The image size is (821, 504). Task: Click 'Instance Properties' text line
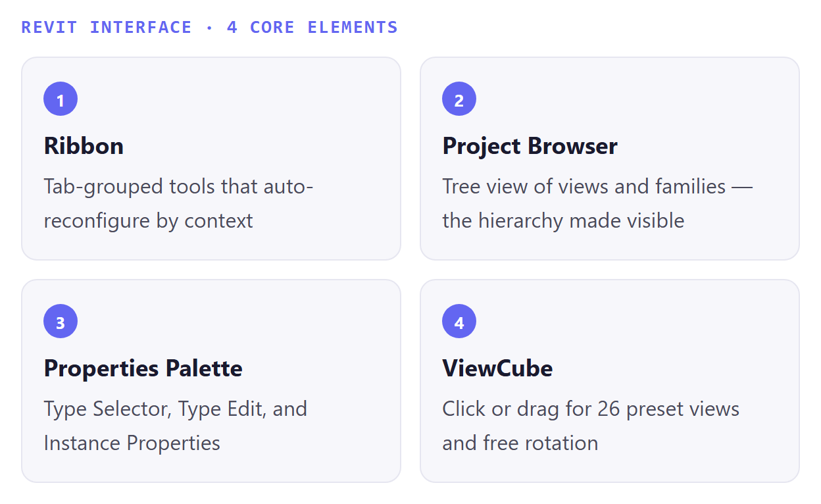click(132, 443)
